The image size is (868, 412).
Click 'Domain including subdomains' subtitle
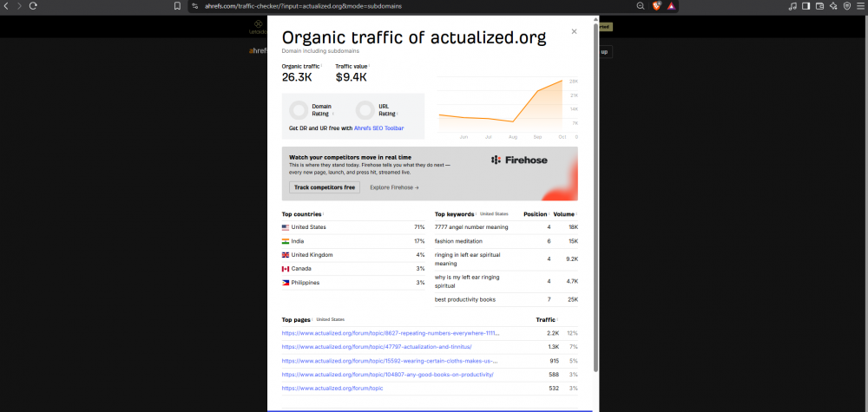pos(320,51)
